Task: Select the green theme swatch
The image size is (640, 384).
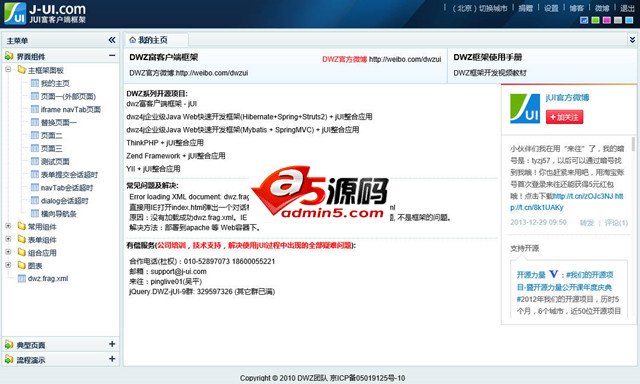Action: [596, 20]
